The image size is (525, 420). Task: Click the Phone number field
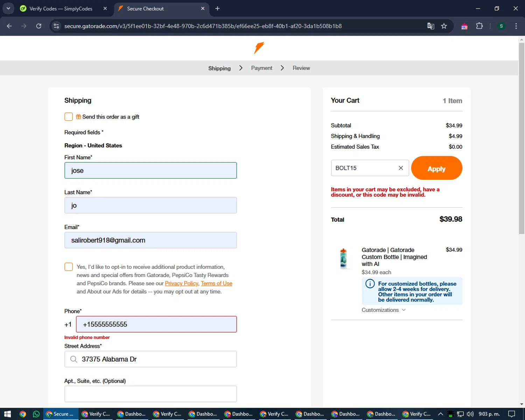(x=156, y=324)
